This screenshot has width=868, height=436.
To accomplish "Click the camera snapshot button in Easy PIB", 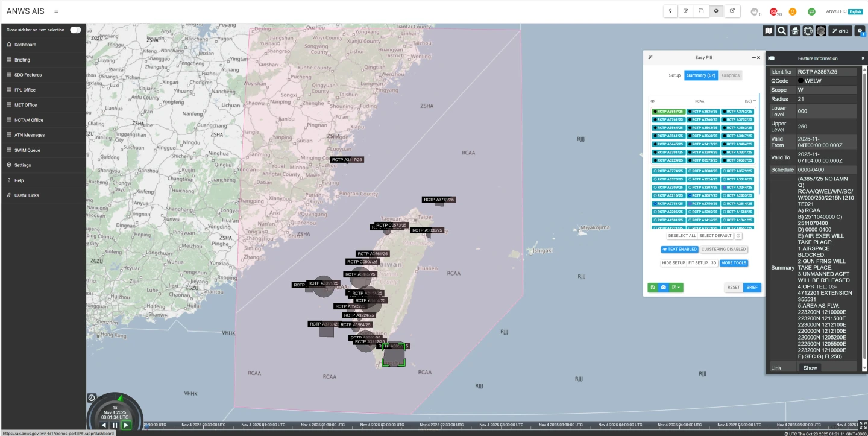I will coord(664,288).
